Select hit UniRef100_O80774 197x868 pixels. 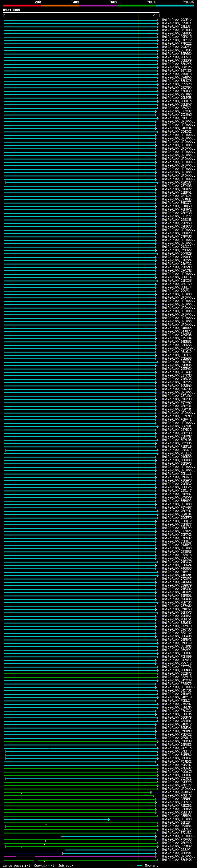pyautogui.click(x=176, y=108)
